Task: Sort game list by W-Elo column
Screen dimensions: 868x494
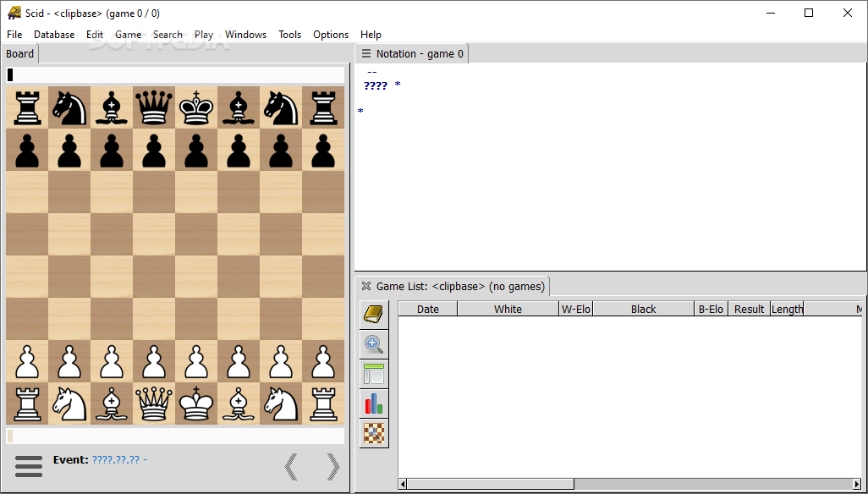Action: 576,309
